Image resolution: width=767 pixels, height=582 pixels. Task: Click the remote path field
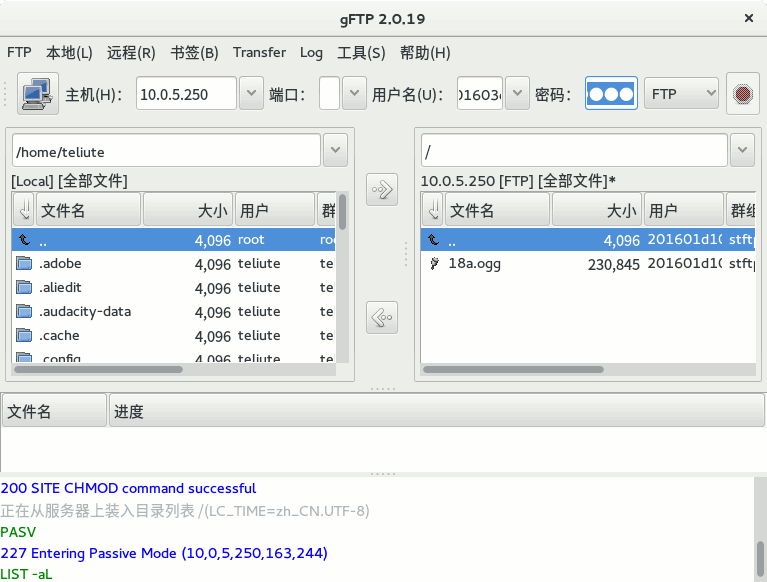[x=574, y=151]
